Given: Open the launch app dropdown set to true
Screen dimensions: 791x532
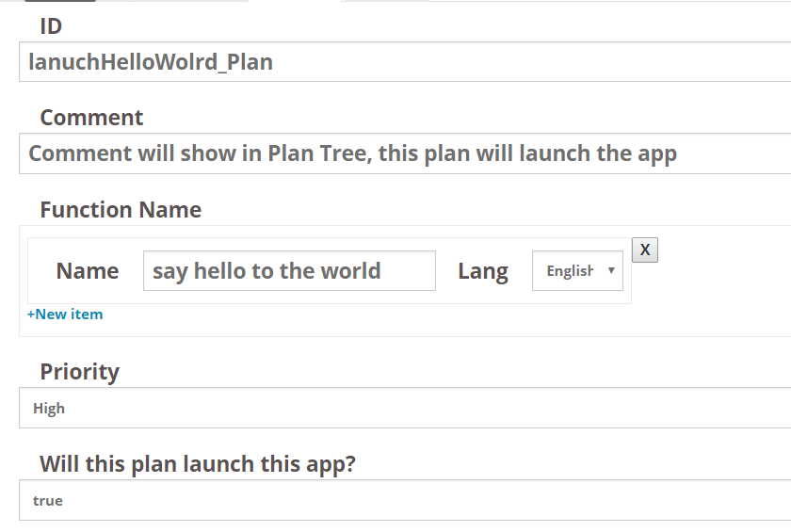Looking at the screenshot, I should coord(405,500).
